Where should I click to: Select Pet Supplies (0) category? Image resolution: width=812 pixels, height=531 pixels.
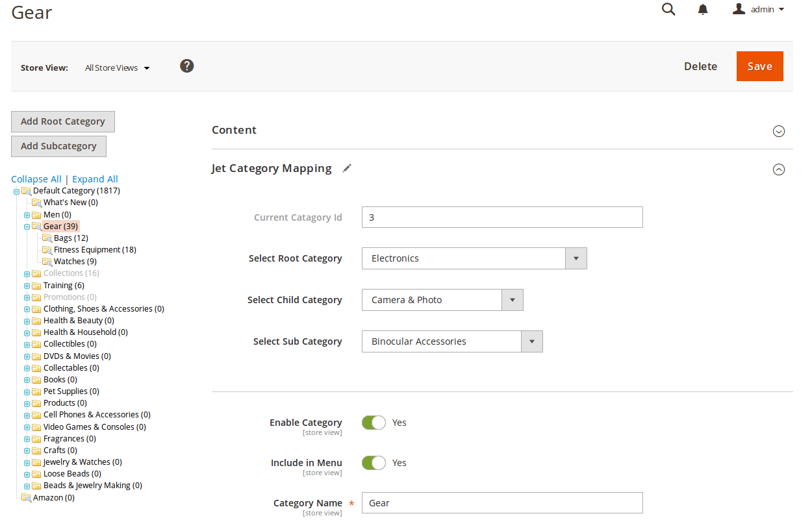click(71, 391)
